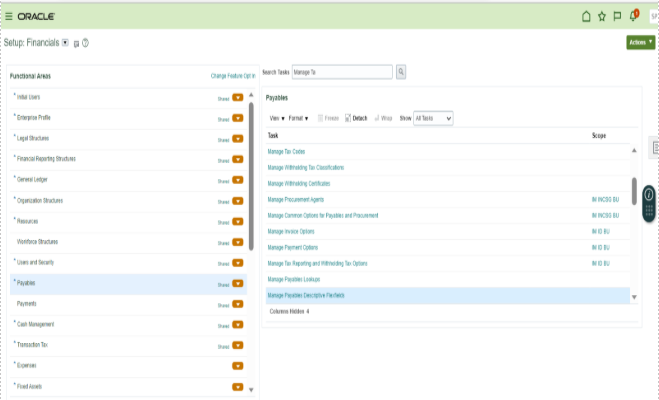Image resolution: width=659 pixels, height=400 pixels.
Task: Open Favorites star icon
Action: (602, 16)
